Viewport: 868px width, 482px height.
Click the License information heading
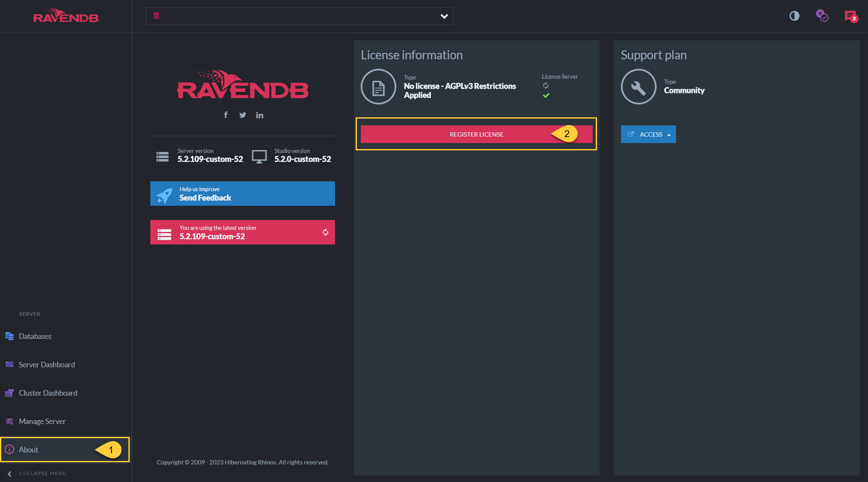412,55
